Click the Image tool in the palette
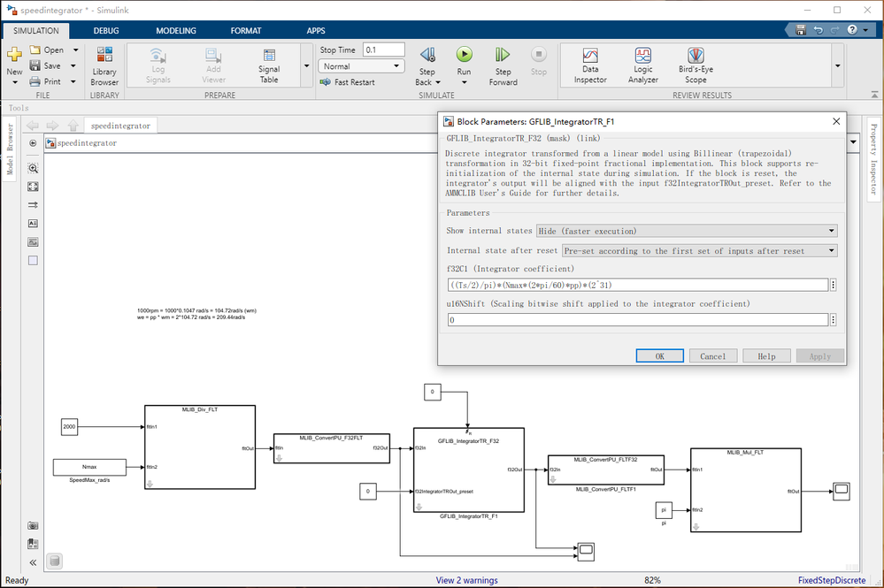Image resolution: width=884 pixels, height=588 pixels. point(34,242)
